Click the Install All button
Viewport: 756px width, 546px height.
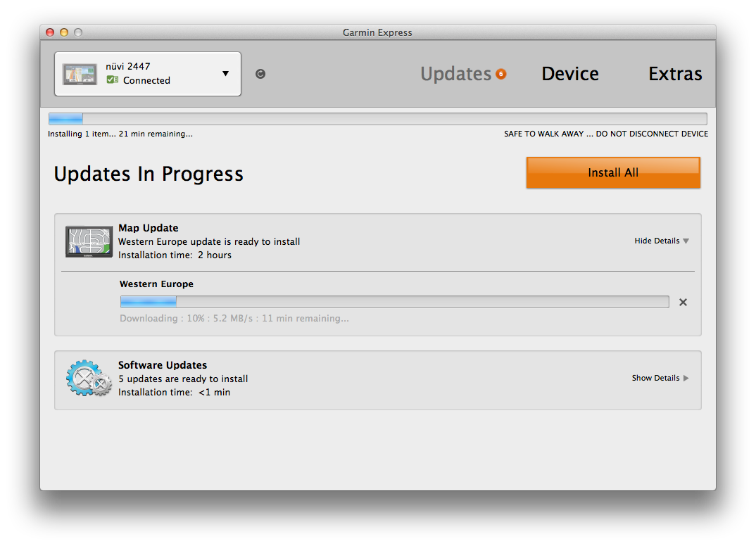click(613, 172)
